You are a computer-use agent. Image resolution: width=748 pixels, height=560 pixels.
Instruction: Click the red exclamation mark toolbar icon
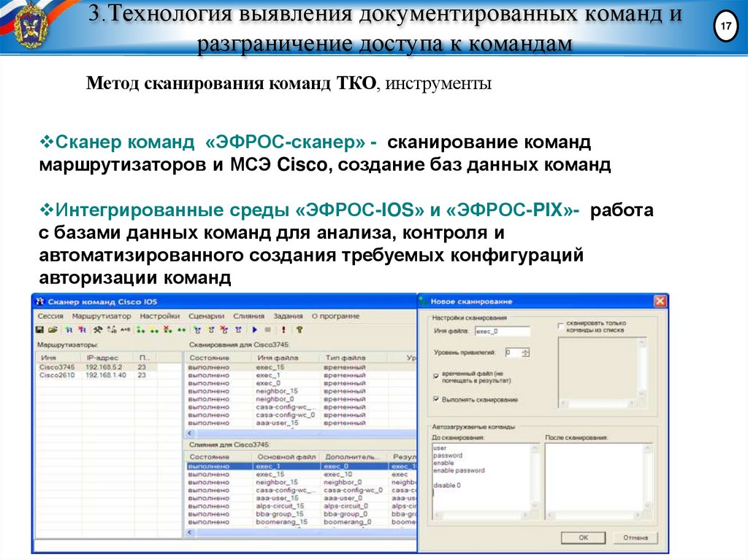[x=283, y=329]
